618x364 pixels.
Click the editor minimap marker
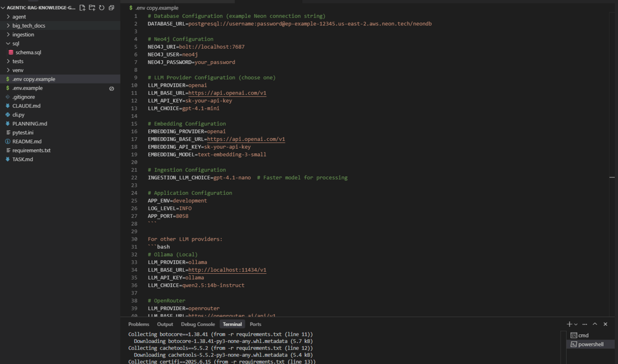click(x=612, y=177)
